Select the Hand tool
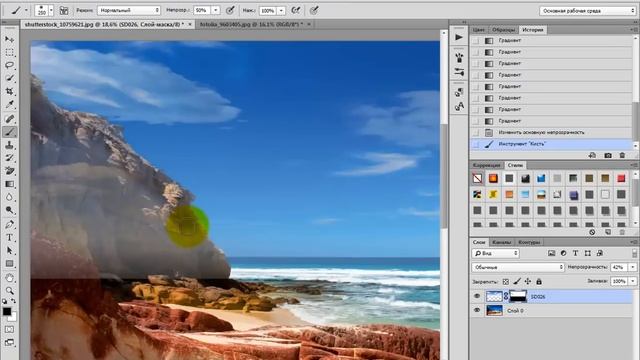The width and height of the screenshot is (640, 360). [x=9, y=278]
